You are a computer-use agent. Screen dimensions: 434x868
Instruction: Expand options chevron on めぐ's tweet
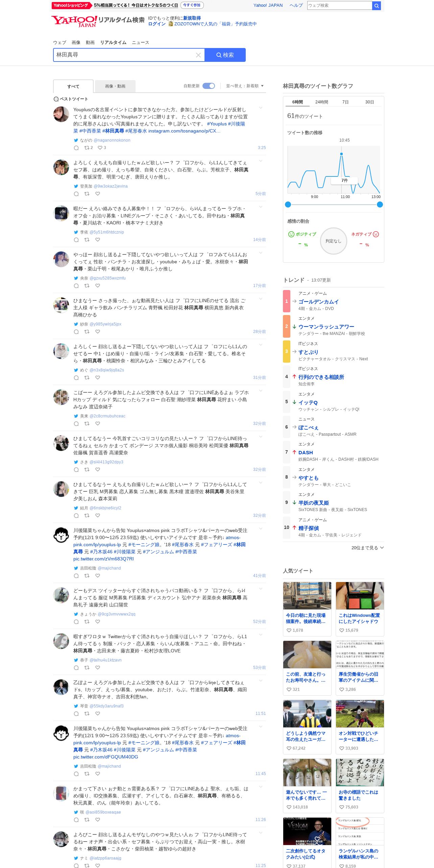click(x=261, y=345)
